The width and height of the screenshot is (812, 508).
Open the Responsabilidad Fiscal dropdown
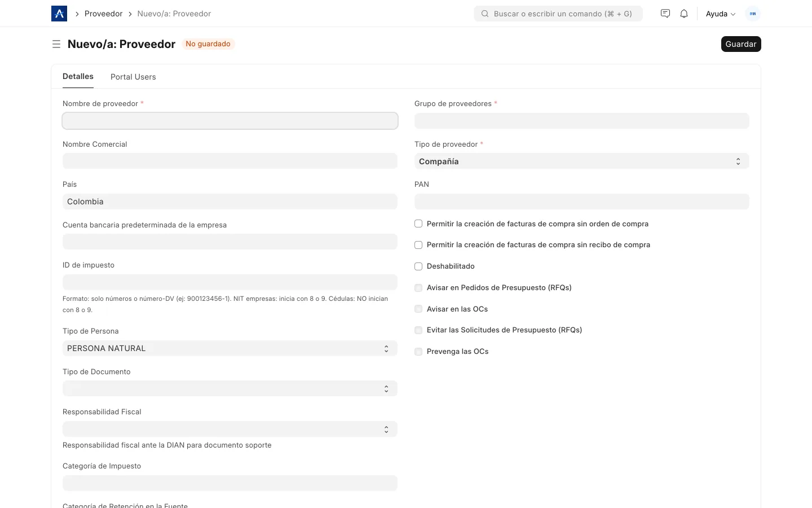pyautogui.click(x=230, y=429)
